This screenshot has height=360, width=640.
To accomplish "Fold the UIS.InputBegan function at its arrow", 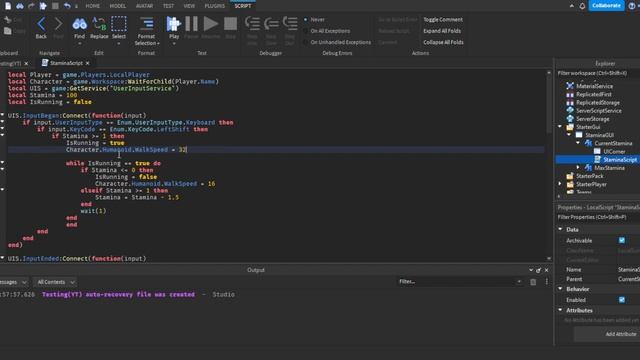I will click(2, 115).
